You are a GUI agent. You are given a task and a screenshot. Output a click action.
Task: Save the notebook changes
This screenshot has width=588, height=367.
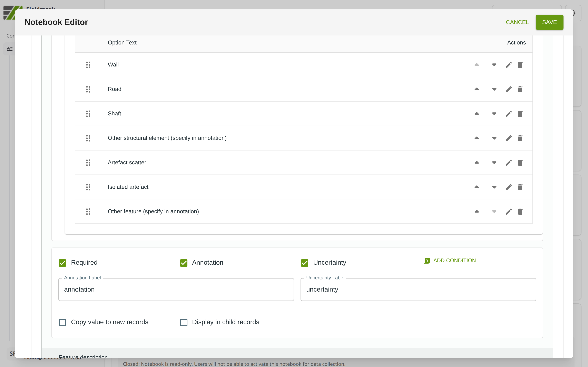[x=549, y=22]
